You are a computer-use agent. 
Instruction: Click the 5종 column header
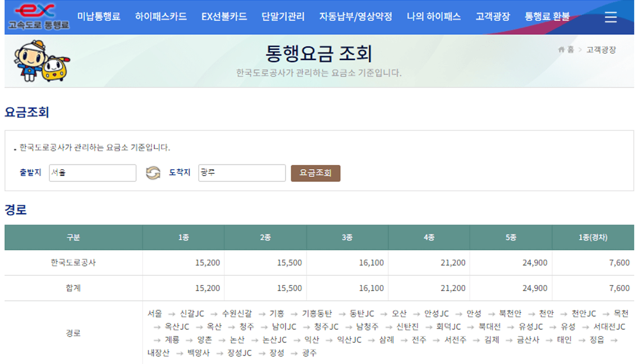(x=511, y=237)
